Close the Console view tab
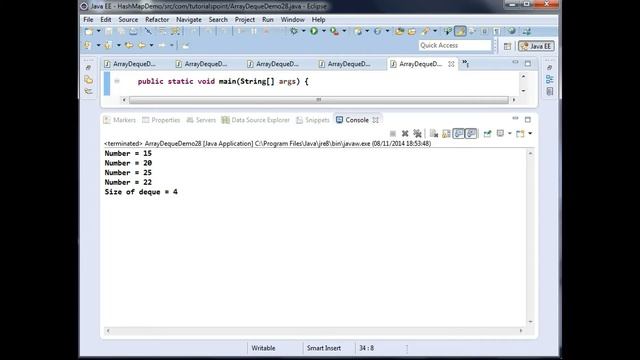Image resolution: width=640 pixels, height=360 pixels. click(x=376, y=120)
